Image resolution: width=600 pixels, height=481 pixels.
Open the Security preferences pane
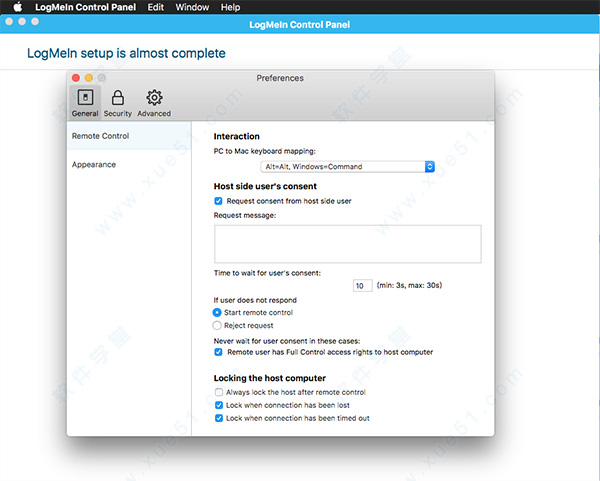(x=117, y=103)
